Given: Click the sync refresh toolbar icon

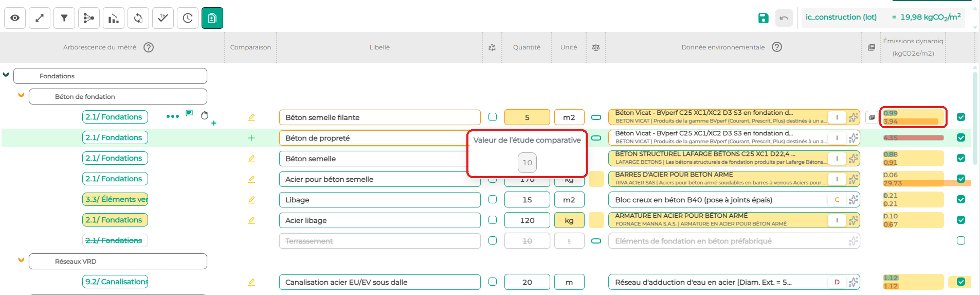Looking at the screenshot, I should click(x=138, y=18).
